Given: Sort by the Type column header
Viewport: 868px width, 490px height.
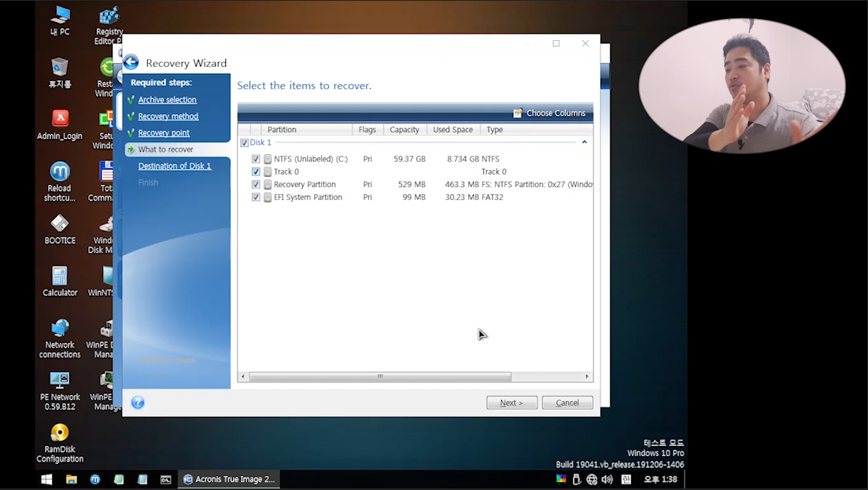Looking at the screenshot, I should pyautogui.click(x=537, y=130).
